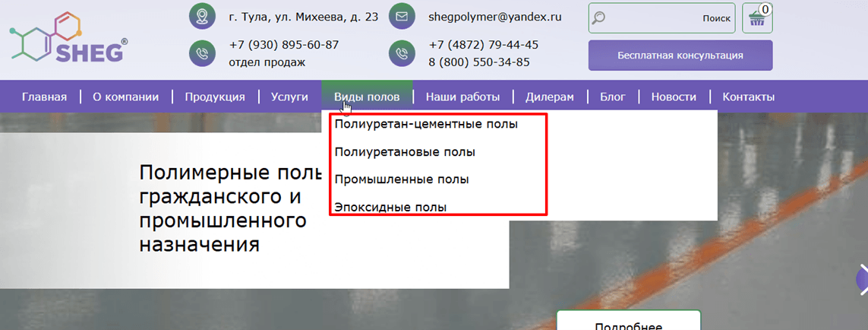Click address г. Тула, ул. Михеева
This screenshot has height=330, width=868.
(x=303, y=17)
